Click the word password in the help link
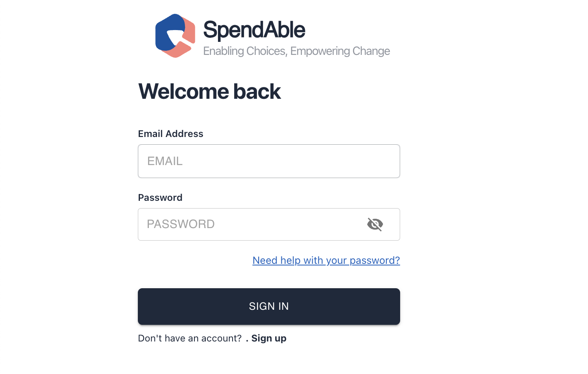 (375, 260)
